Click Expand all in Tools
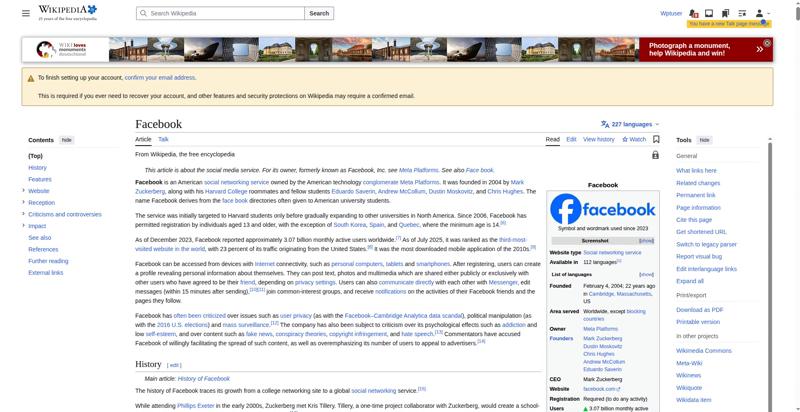 [x=690, y=281]
